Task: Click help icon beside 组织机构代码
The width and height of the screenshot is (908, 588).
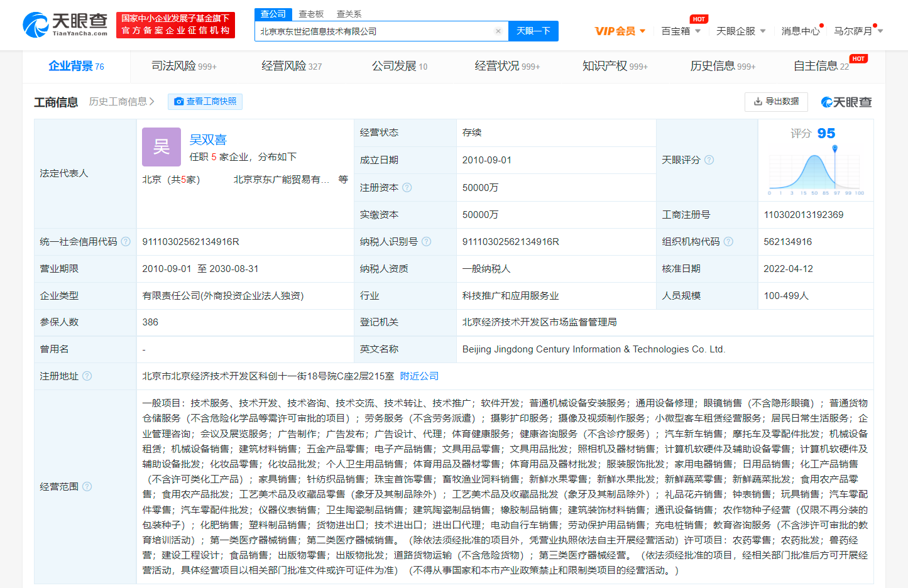Action: coord(728,241)
